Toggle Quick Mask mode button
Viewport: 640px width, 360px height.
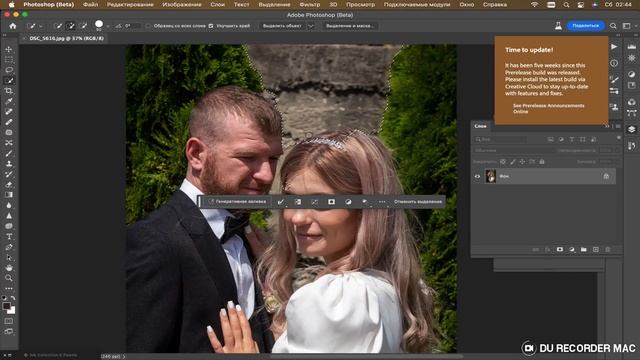[x=9, y=321]
